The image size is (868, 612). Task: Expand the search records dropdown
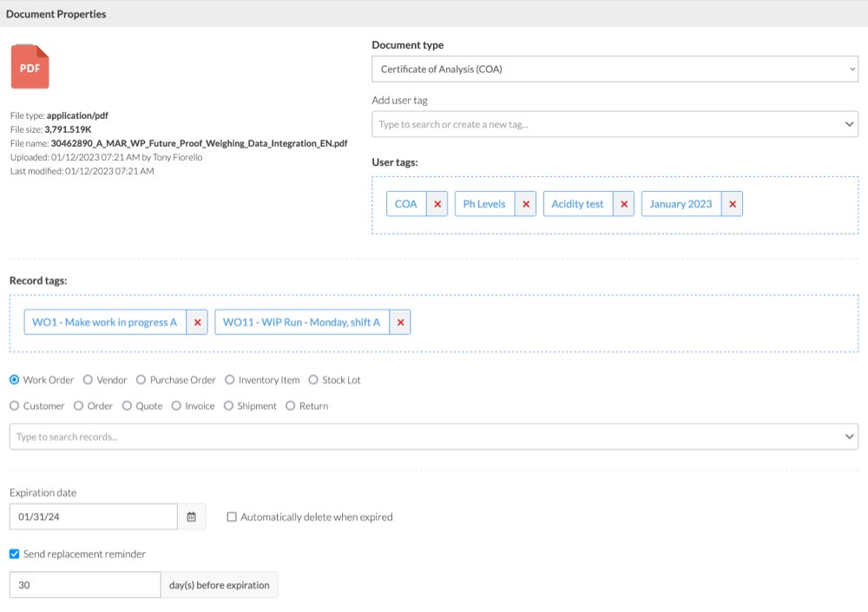click(850, 437)
